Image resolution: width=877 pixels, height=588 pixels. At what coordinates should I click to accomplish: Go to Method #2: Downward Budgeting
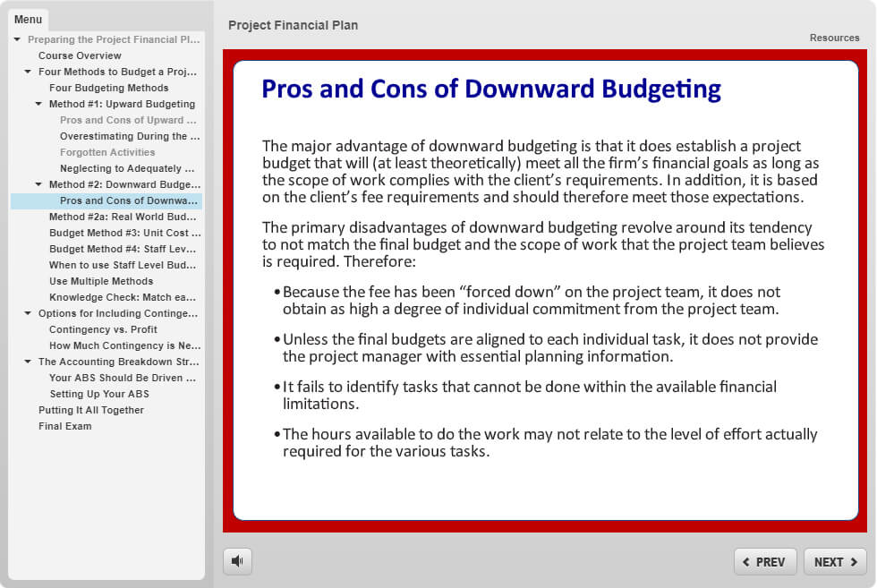[124, 184]
